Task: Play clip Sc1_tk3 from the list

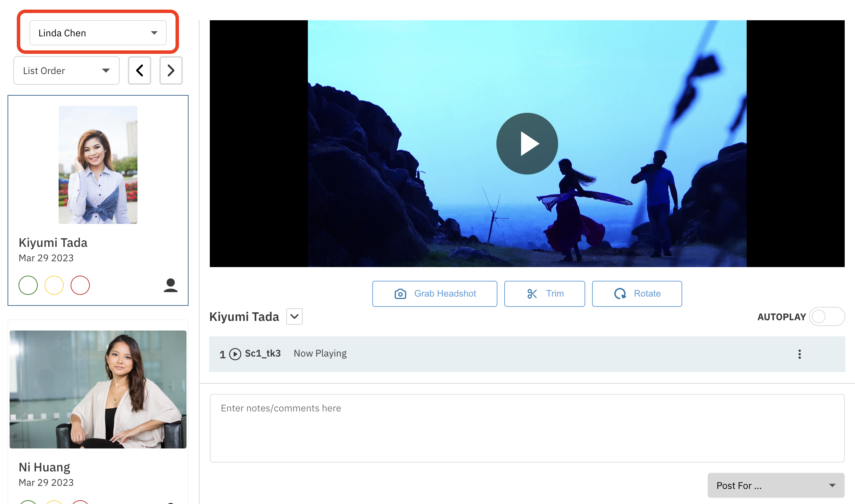Action: [x=235, y=354]
